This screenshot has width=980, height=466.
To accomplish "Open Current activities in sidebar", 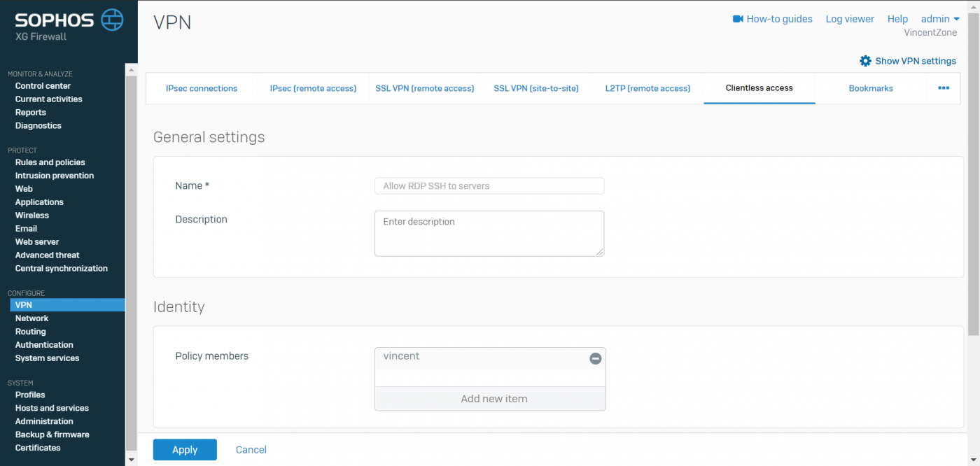I will 49,99.
